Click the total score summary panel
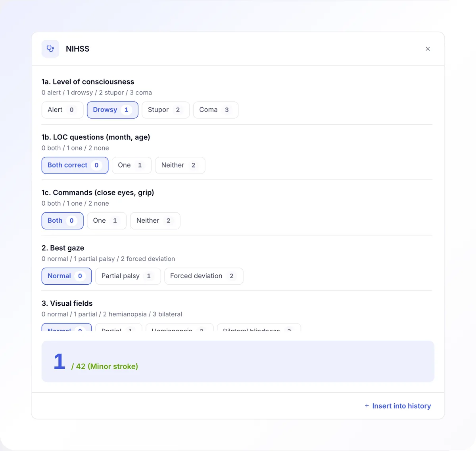 (x=238, y=362)
